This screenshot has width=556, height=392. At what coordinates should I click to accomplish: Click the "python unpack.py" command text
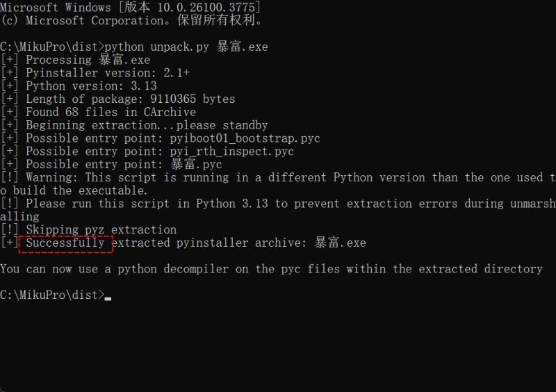click(159, 47)
